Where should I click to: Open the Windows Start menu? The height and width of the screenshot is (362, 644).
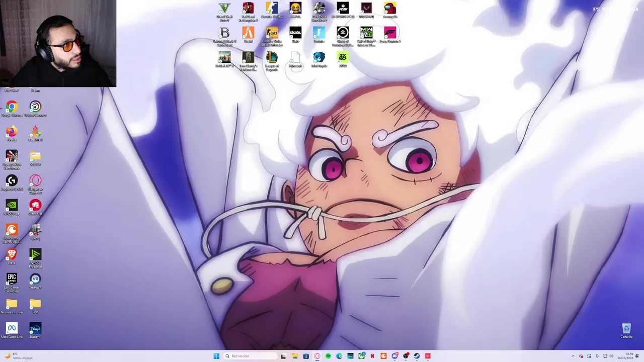216,356
